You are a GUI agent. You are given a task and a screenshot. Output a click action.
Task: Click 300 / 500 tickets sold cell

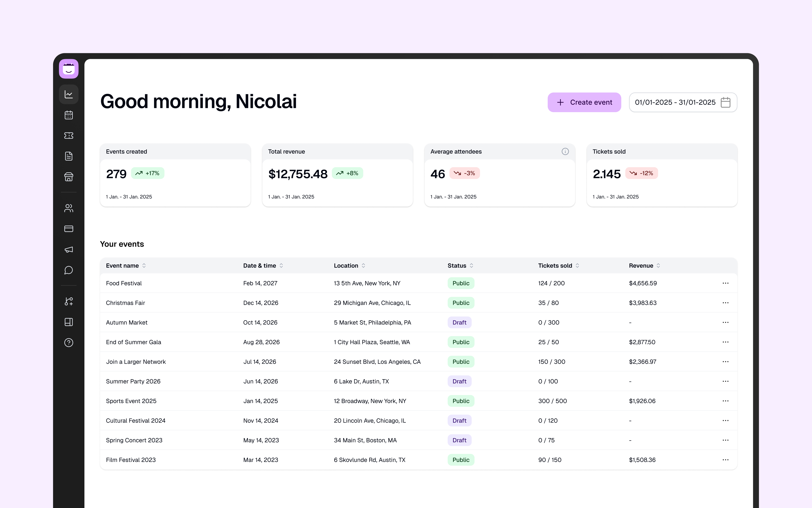pos(552,401)
